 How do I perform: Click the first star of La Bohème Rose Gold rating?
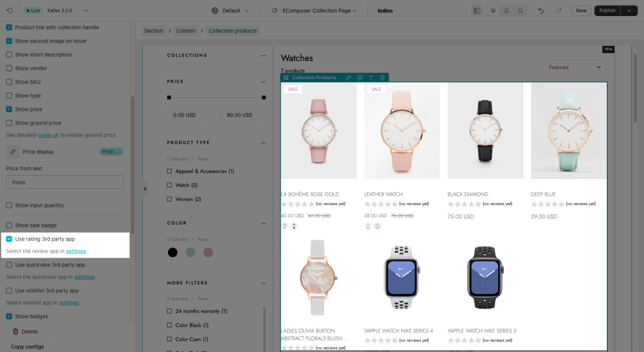(284, 204)
